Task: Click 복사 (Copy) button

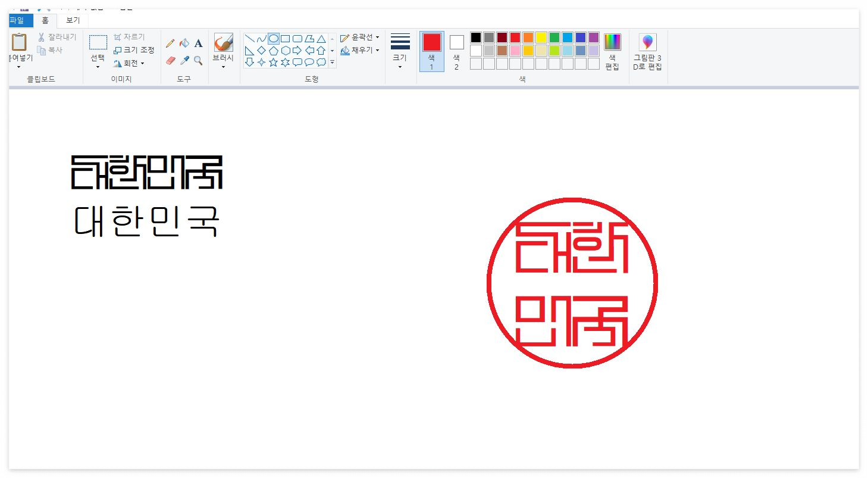Action: (50, 51)
